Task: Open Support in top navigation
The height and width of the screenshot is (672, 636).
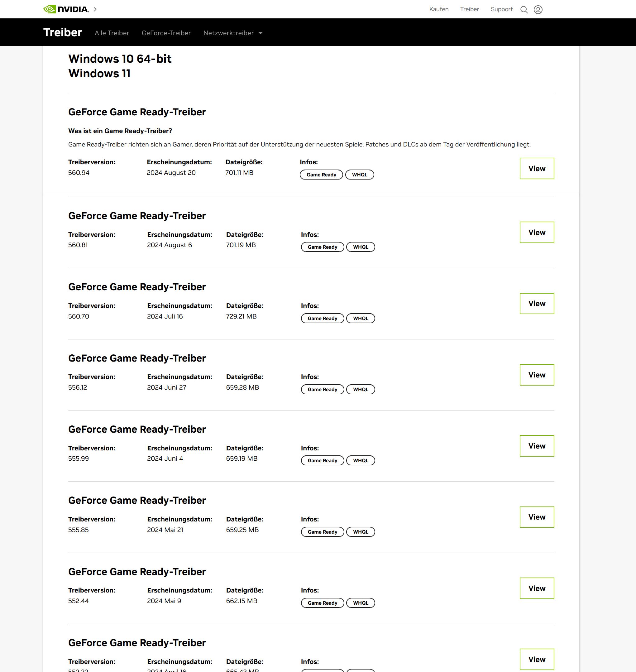Action: tap(501, 9)
